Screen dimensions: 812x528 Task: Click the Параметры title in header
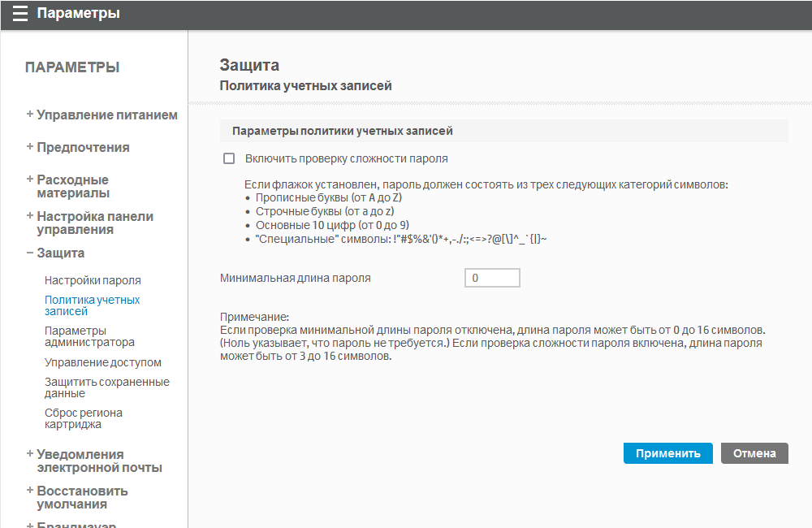tap(78, 14)
